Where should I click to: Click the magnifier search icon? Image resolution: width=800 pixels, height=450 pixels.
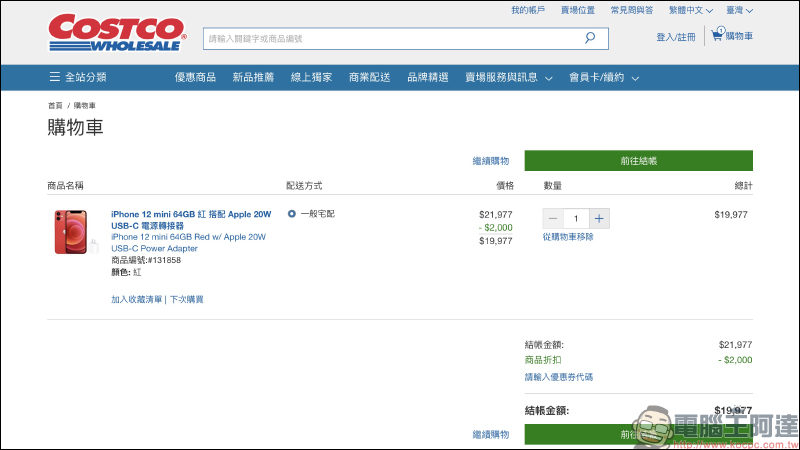pyautogui.click(x=590, y=38)
